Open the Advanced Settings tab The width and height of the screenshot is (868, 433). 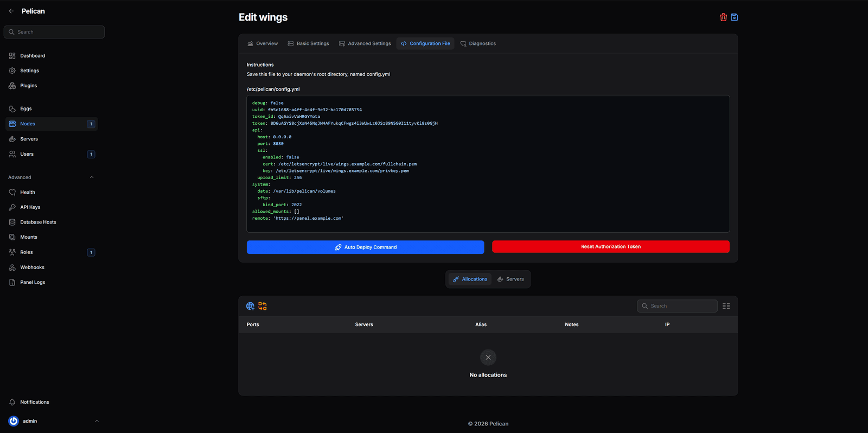point(365,43)
